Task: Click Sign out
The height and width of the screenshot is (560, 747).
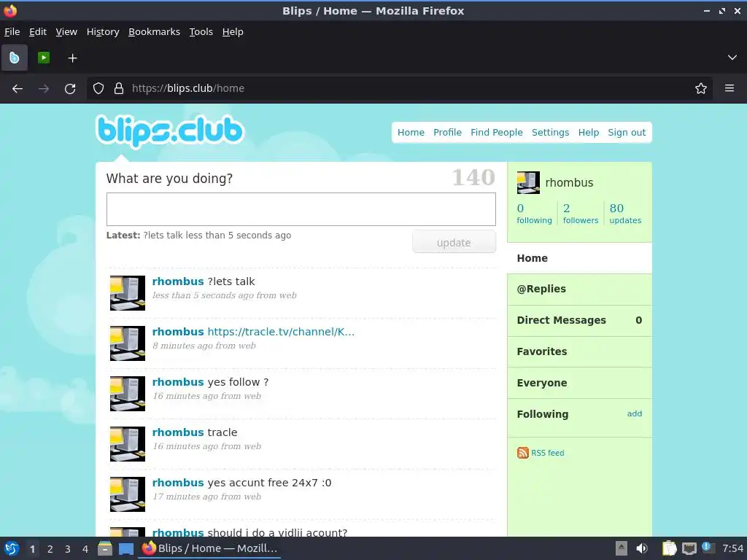Action: click(627, 133)
